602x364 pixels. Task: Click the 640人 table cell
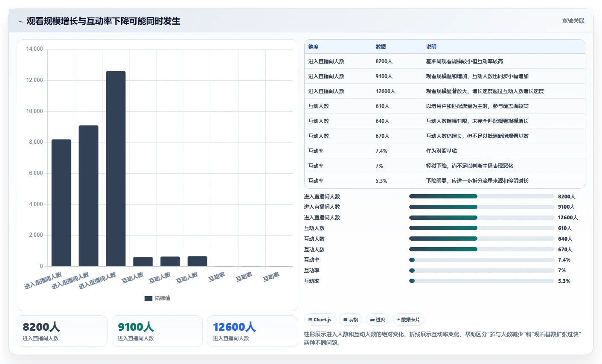tap(382, 121)
